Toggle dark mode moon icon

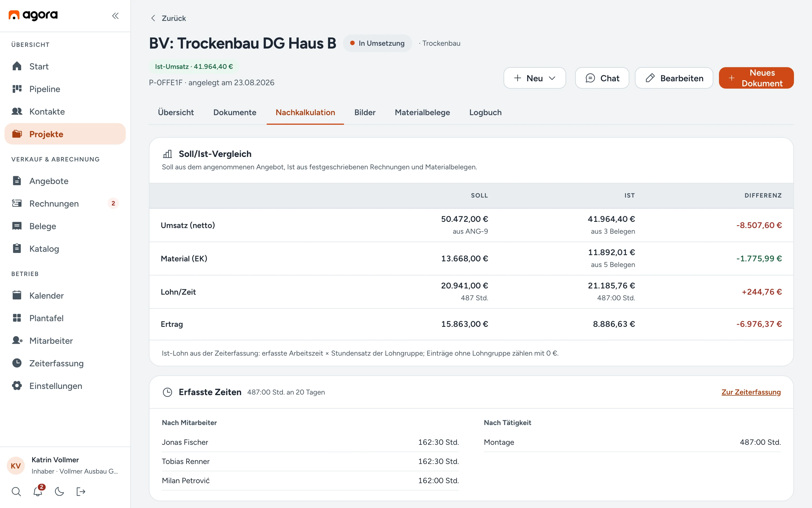coord(59,492)
